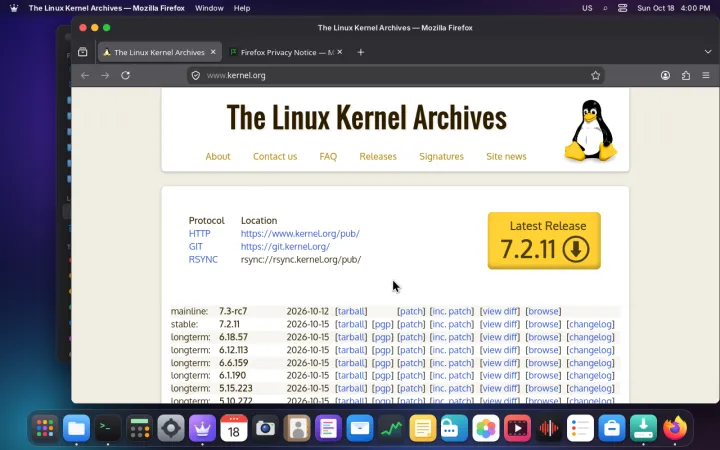This screenshot has width=720, height=450.
Task: Open the Firefox hamburger application menu
Action: pyautogui.click(x=706, y=75)
